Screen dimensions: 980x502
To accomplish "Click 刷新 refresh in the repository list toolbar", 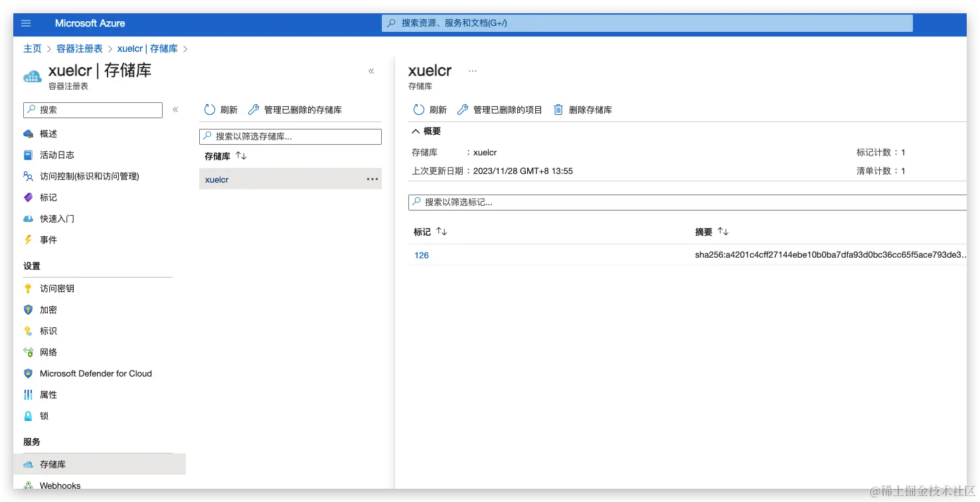I will pyautogui.click(x=221, y=110).
